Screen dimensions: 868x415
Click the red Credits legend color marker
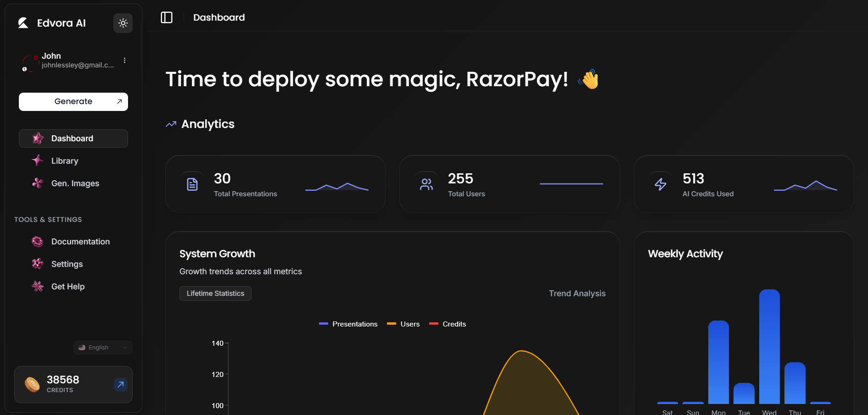(434, 324)
